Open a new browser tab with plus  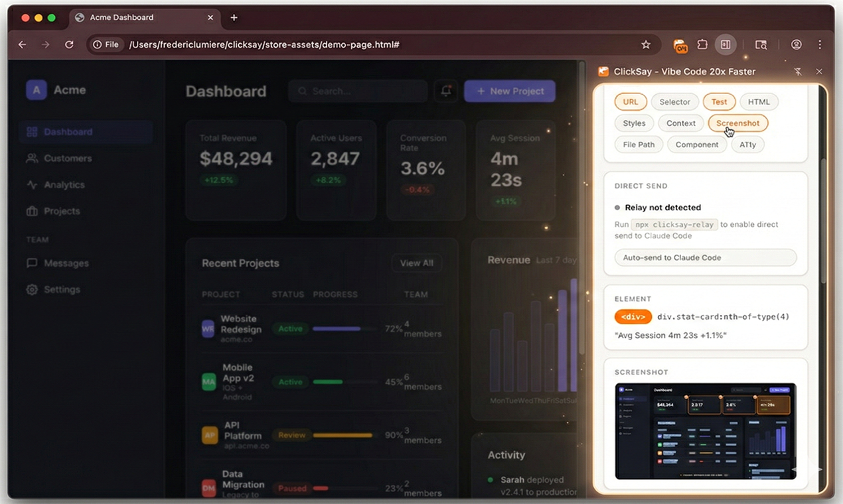pyautogui.click(x=234, y=18)
